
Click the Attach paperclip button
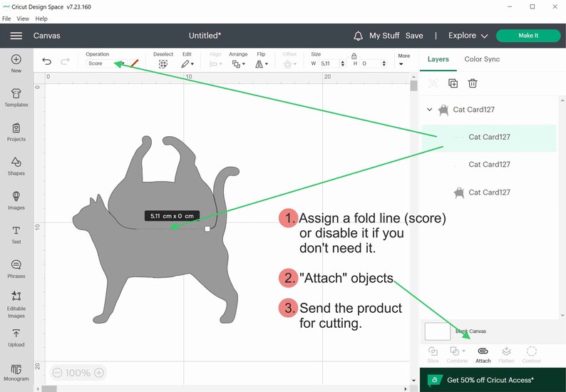tap(483, 354)
